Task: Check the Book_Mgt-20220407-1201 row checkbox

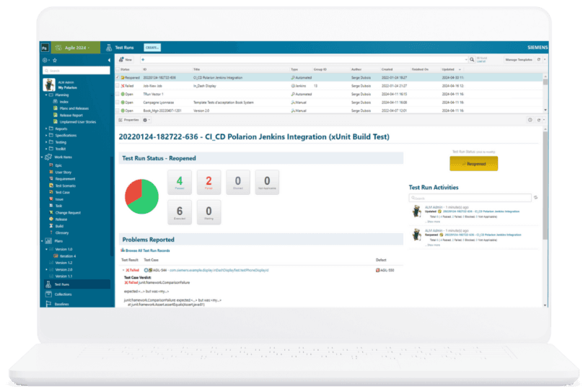Action: 118,110
